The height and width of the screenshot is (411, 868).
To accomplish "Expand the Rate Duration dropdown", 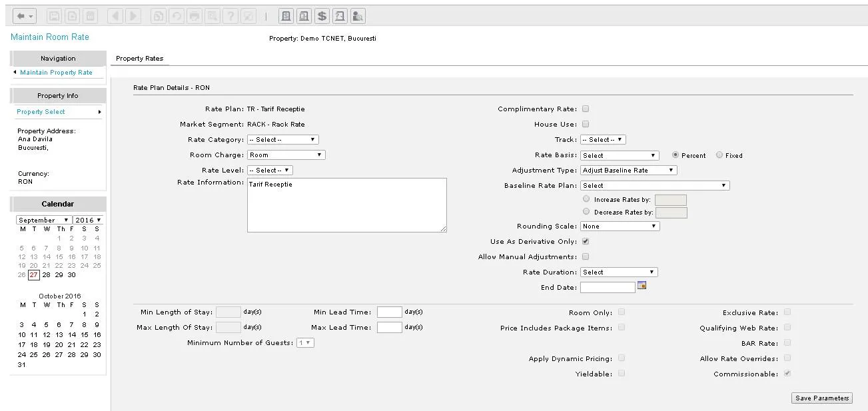I will tap(619, 272).
